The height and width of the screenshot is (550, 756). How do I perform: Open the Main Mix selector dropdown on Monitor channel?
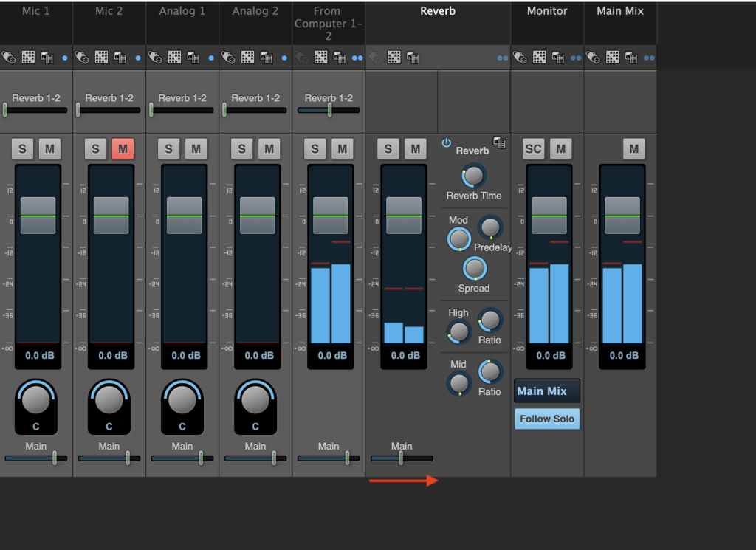546,391
